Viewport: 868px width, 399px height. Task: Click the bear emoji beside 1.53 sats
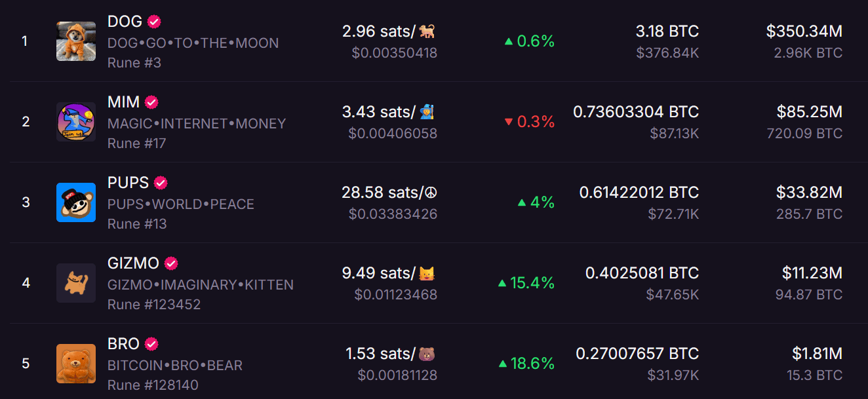coord(428,354)
